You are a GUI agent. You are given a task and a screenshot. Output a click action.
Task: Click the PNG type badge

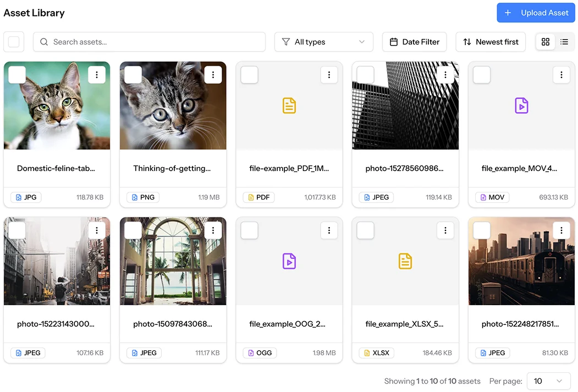143,197
